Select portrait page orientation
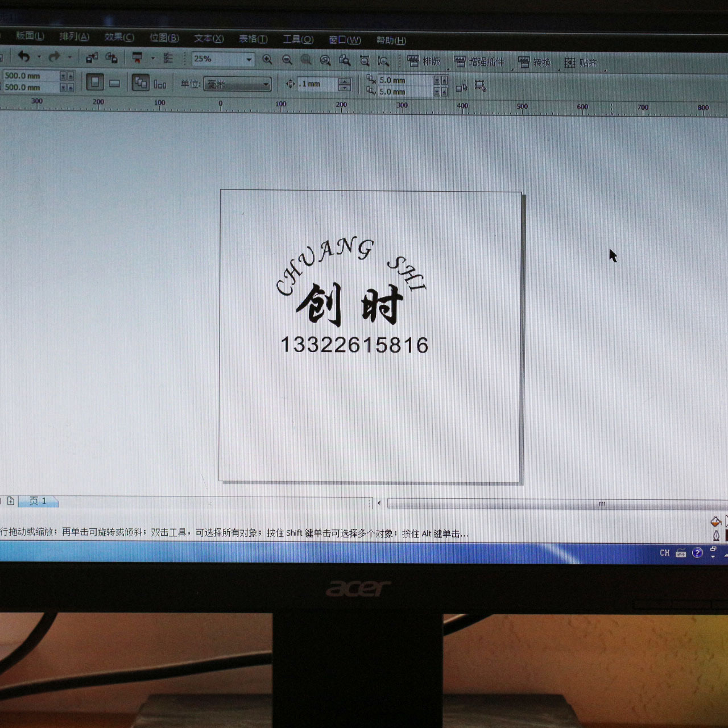Screen dimensions: 728x728 [95, 82]
